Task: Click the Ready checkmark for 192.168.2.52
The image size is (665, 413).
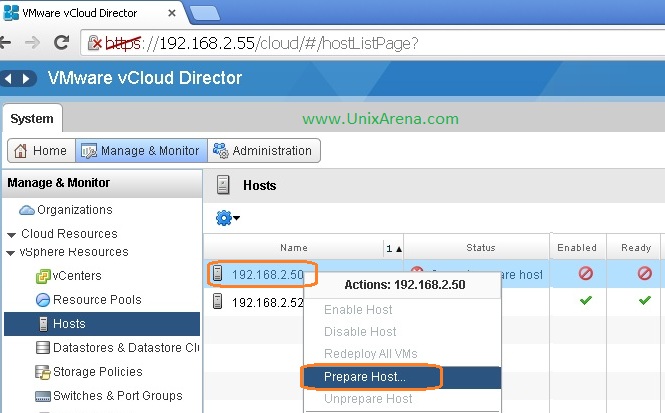Action: click(645, 301)
